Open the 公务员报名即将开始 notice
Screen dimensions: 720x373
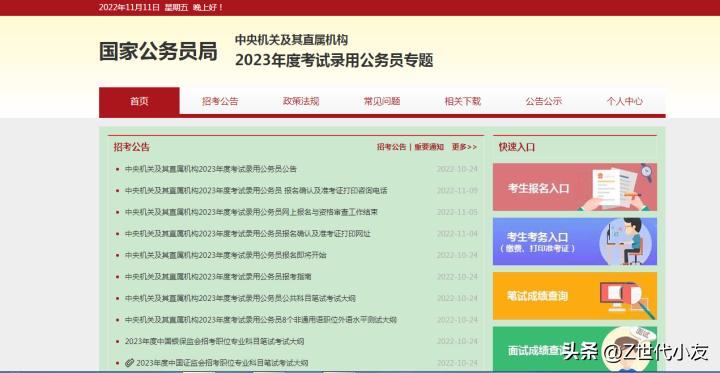coord(225,255)
